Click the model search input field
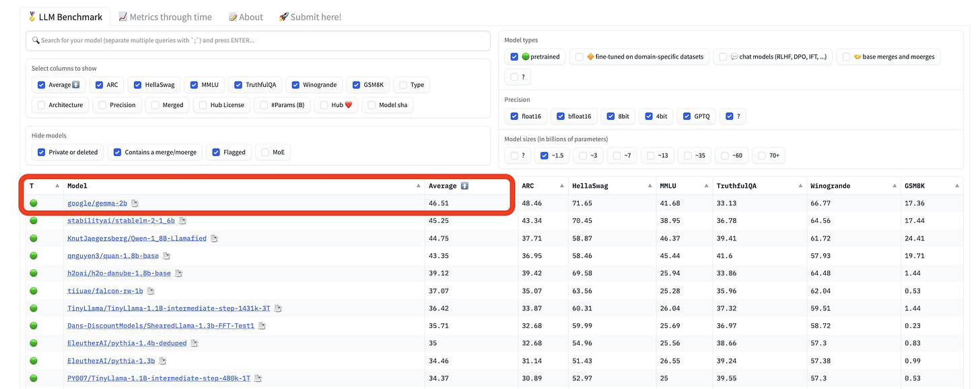980x389 pixels. click(258, 40)
